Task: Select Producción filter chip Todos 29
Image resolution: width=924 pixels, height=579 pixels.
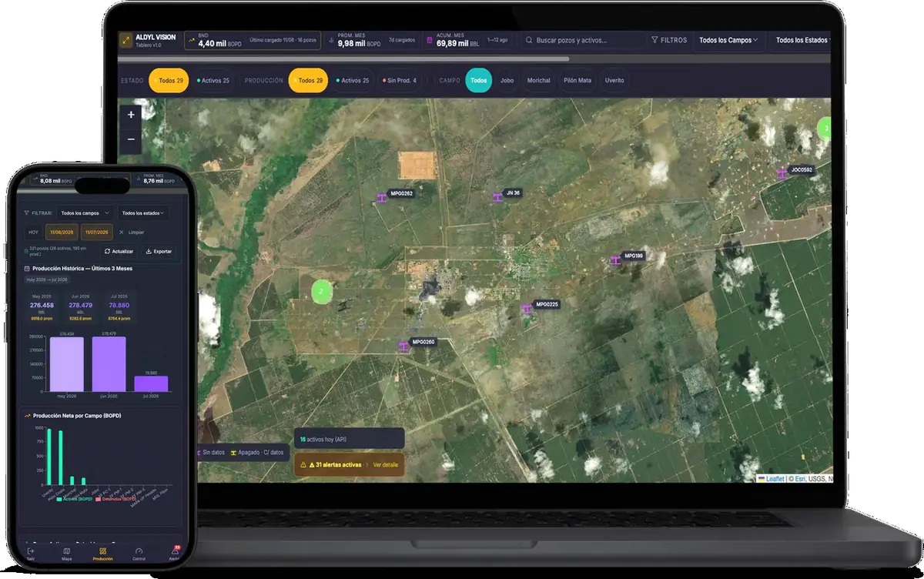Action: tap(308, 80)
